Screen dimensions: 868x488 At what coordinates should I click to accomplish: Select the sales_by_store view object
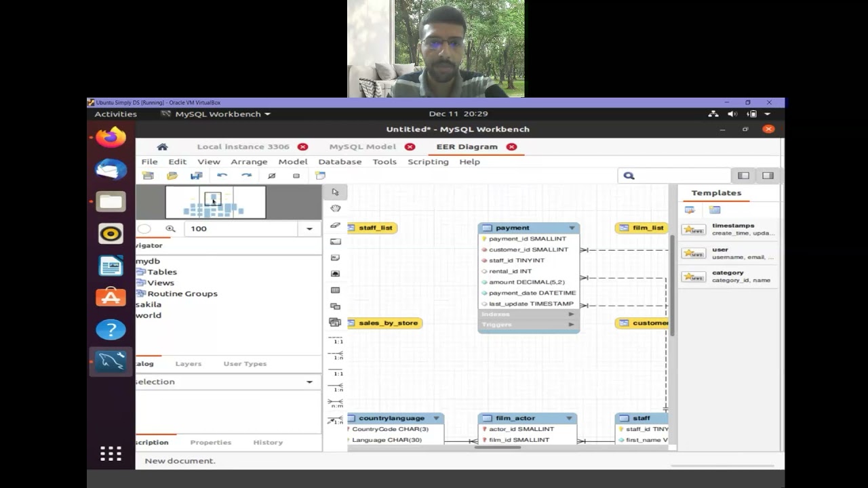[384, 323]
